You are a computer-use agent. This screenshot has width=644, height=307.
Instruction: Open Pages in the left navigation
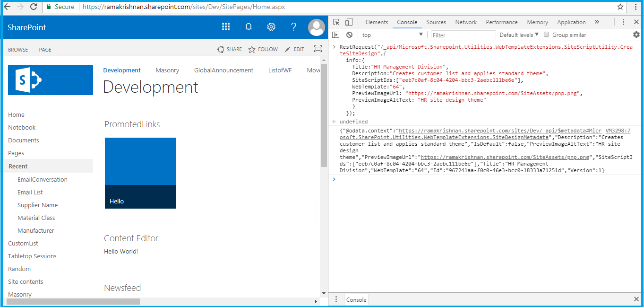[x=16, y=153]
